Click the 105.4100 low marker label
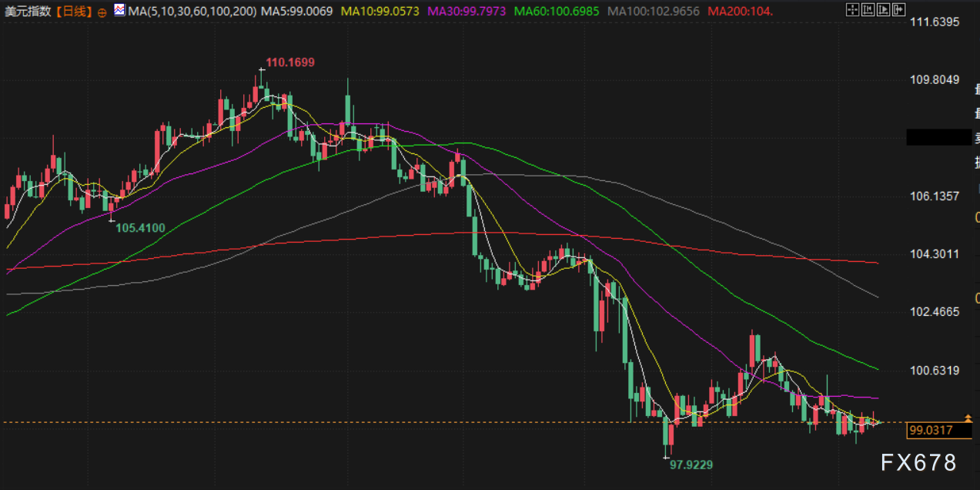 pyautogui.click(x=141, y=227)
